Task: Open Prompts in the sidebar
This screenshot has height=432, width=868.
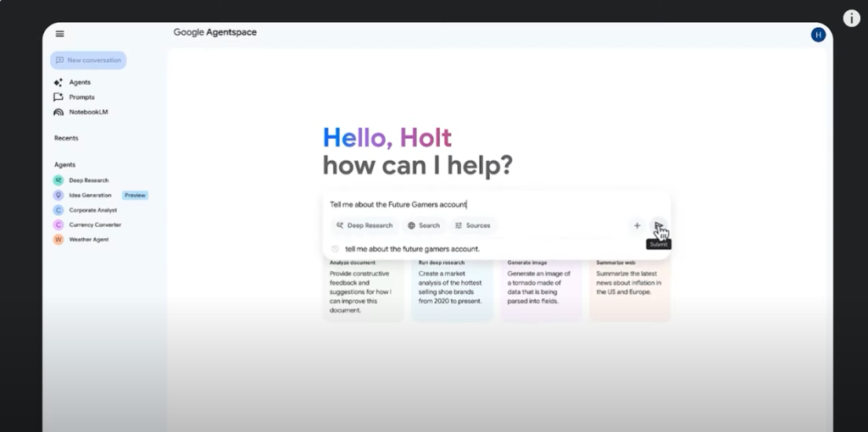Action: (81, 97)
